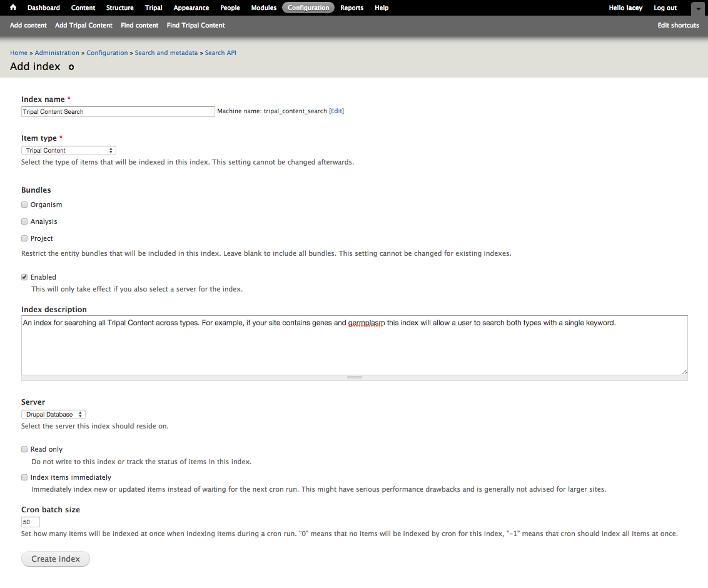Screen dimensions: 708x588
Task: Open the Modules menu item
Action: [263, 8]
